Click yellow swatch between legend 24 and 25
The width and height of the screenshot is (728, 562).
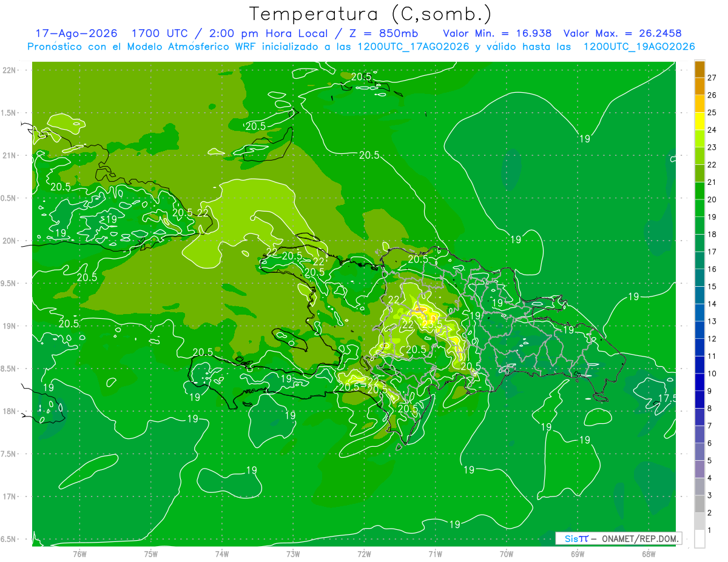699,121
